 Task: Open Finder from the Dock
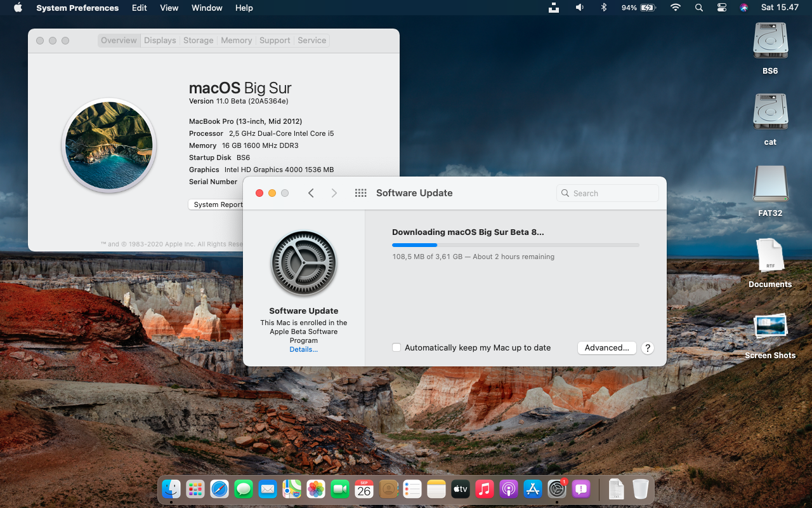(171, 489)
